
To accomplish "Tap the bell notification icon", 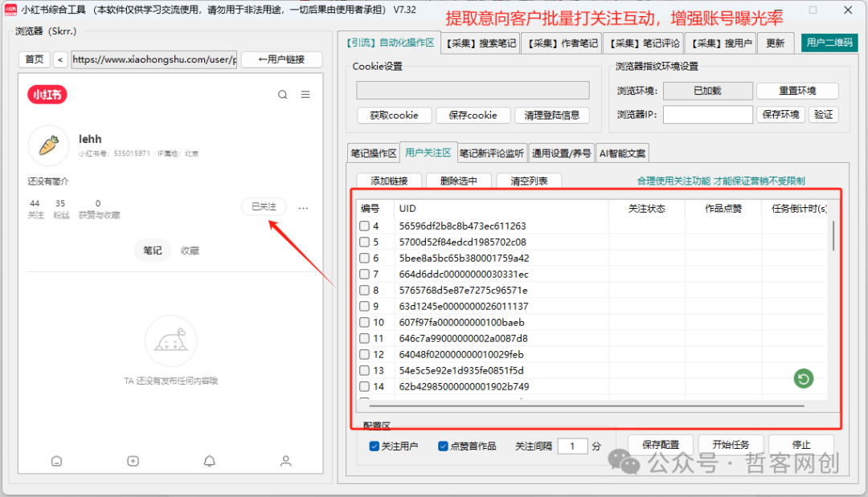I will (x=209, y=461).
